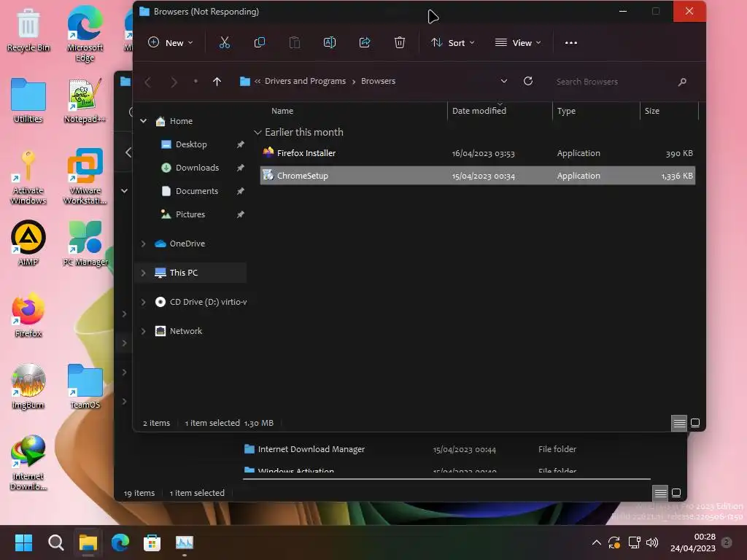
Task: Select Documents in navigation pane
Action: 197,191
